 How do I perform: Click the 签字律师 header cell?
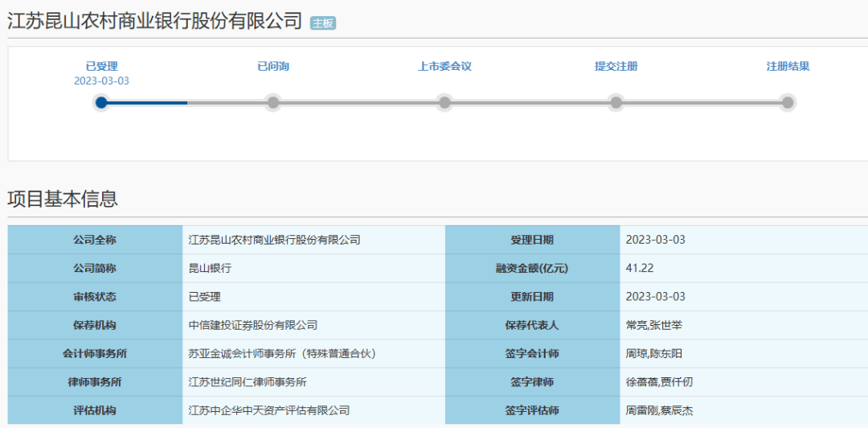pos(532,382)
